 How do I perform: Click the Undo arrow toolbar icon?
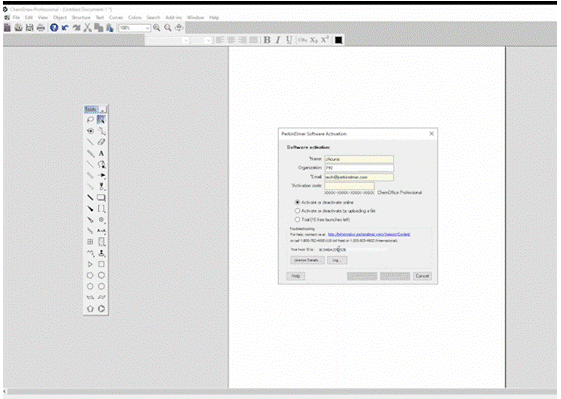[65, 28]
